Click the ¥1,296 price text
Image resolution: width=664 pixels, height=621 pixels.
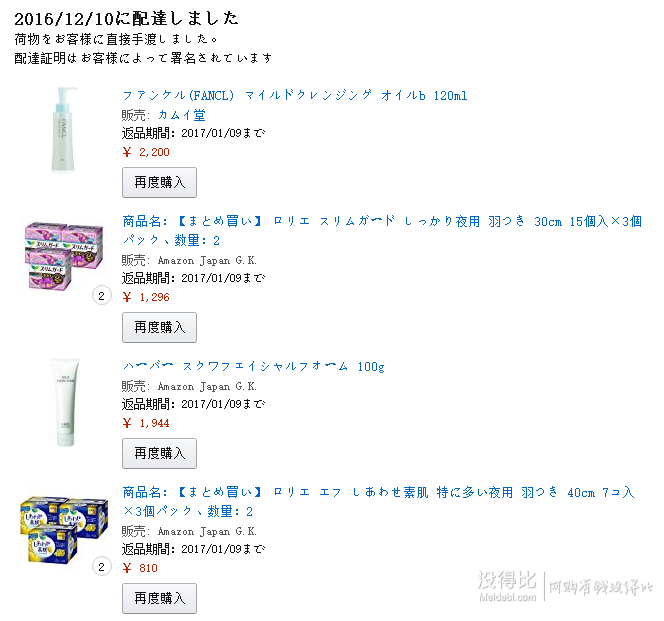[x=146, y=297]
